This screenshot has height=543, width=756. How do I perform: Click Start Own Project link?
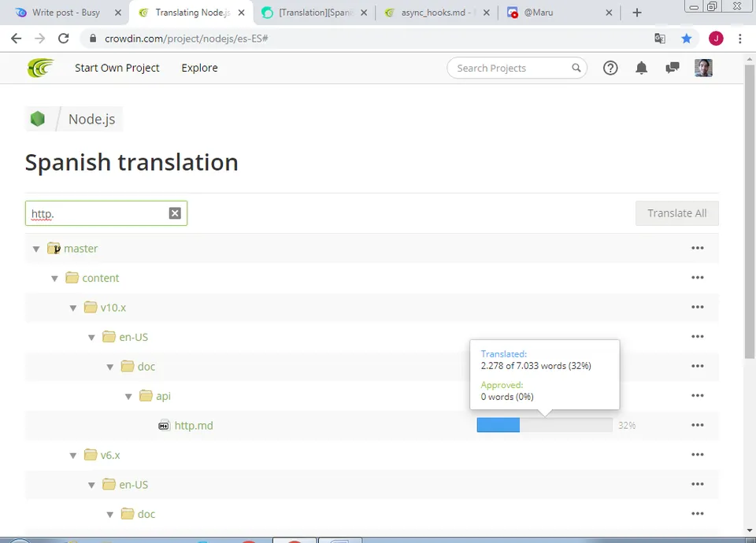(x=117, y=68)
